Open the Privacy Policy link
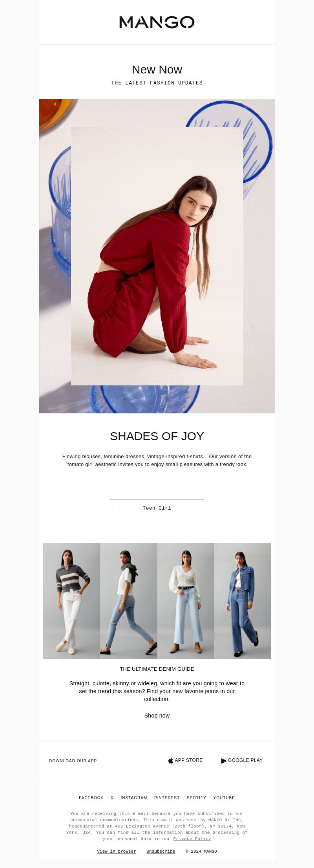 pos(192,839)
